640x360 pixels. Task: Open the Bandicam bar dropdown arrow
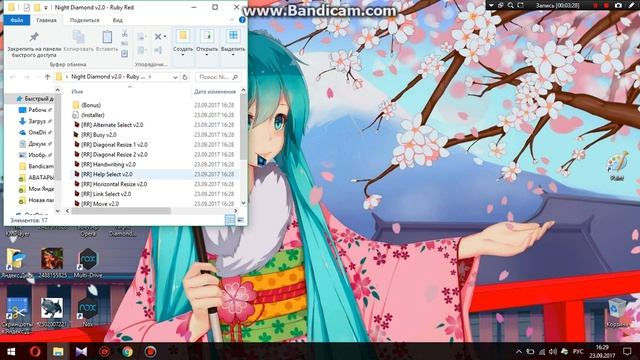tap(491, 5)
